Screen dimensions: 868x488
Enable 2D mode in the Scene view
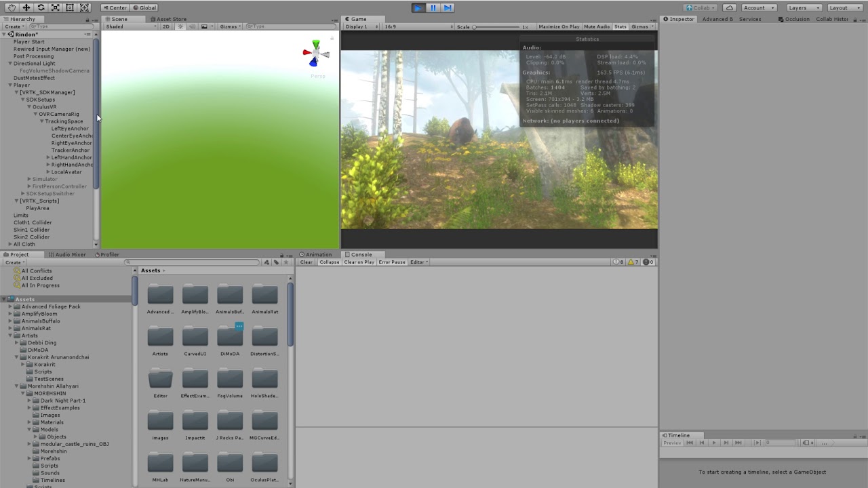[166, 26]
